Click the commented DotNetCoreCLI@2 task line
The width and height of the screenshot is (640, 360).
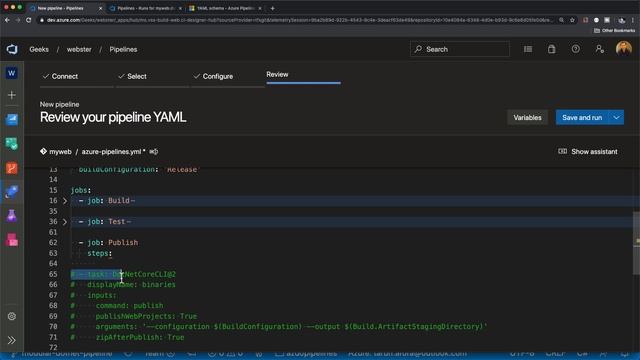(x=123, y=274)
